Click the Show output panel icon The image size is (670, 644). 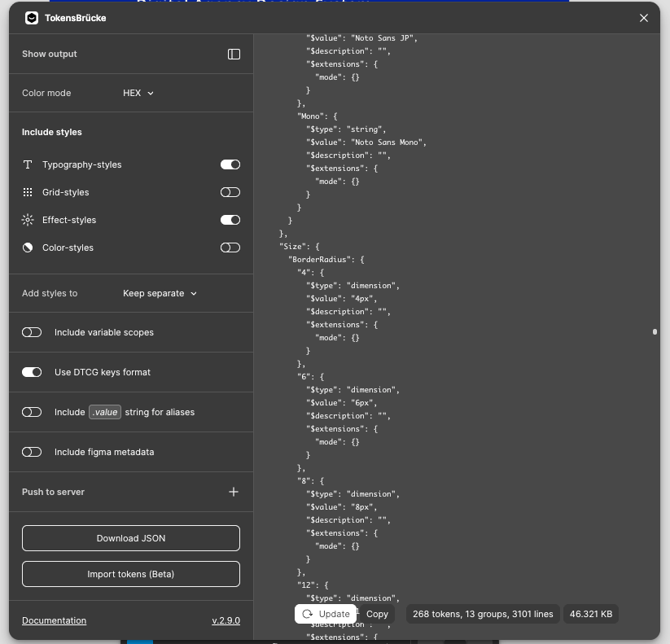pos(234,54)
